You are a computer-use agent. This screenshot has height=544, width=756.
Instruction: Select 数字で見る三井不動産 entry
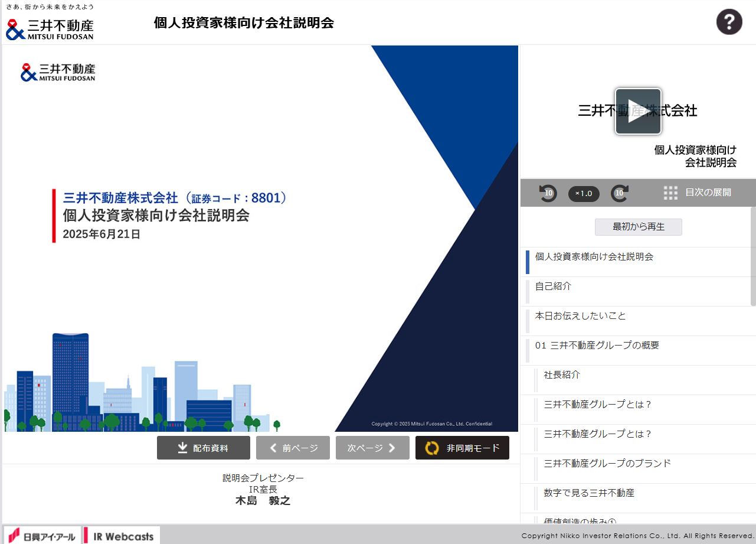(x=638, y=498)
